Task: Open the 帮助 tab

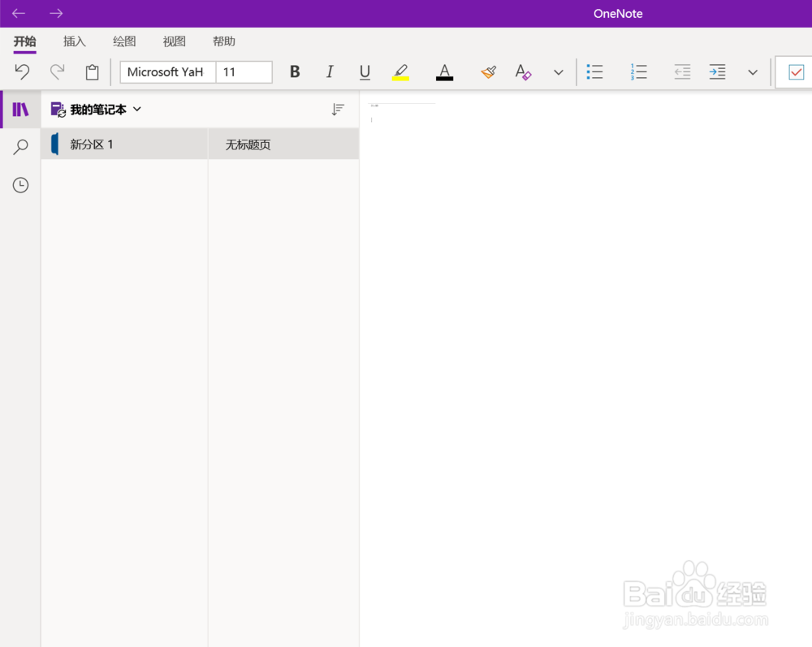Action: pos(224,41)
